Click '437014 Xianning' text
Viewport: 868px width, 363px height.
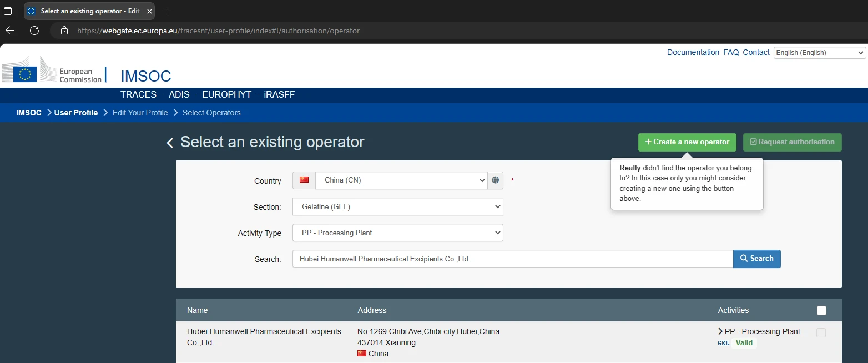(386, 342)
